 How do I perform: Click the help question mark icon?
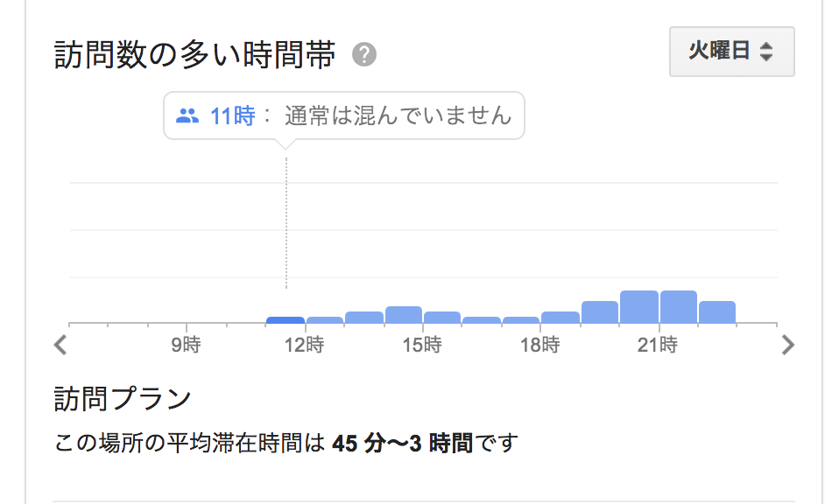pos(364,55)
